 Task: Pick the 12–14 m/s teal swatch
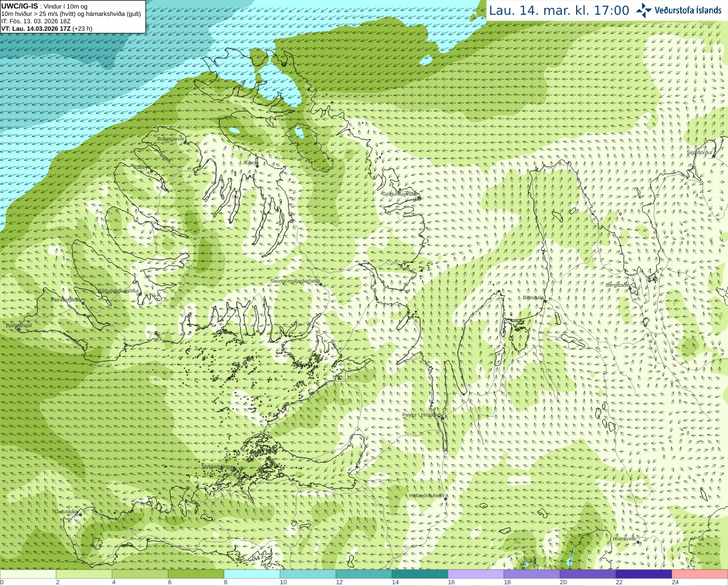tap(364, 574)
